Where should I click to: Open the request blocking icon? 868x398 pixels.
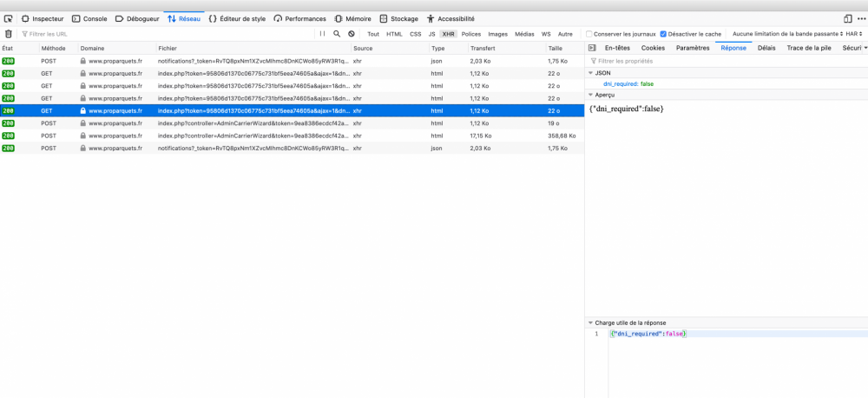click(351, 34)
